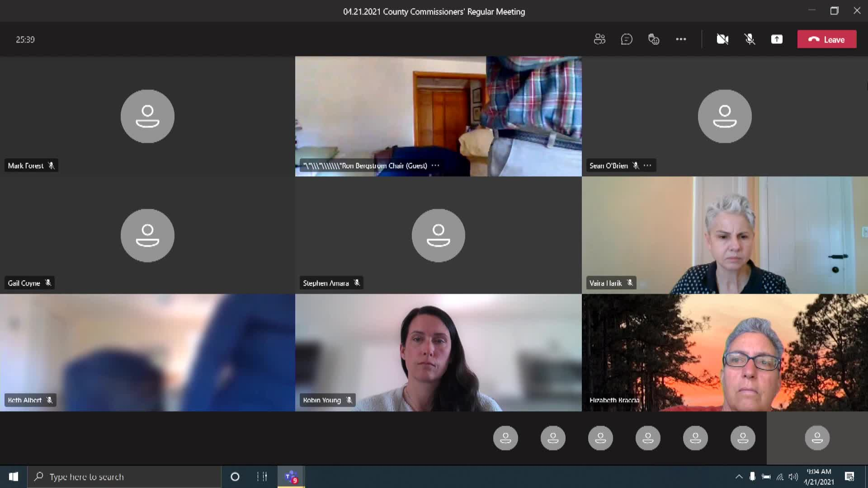Unmute the microphone toggle
Image resolution: width=868 pixels, height=488 pixels.
click(750, 39)
